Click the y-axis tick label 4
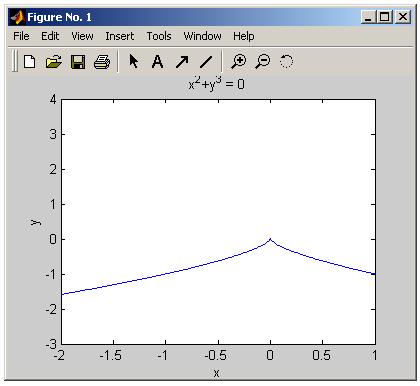This screenshot has height=386, width=420. (53, 99)
